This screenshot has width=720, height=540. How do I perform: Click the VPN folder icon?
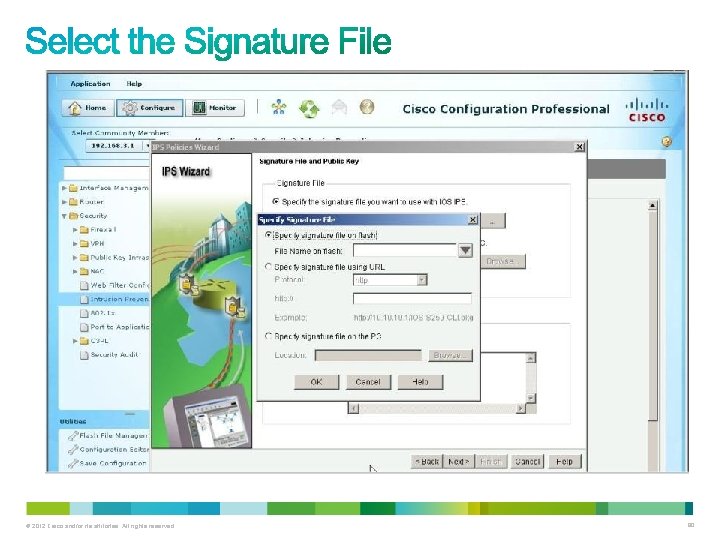pos(84,243)
